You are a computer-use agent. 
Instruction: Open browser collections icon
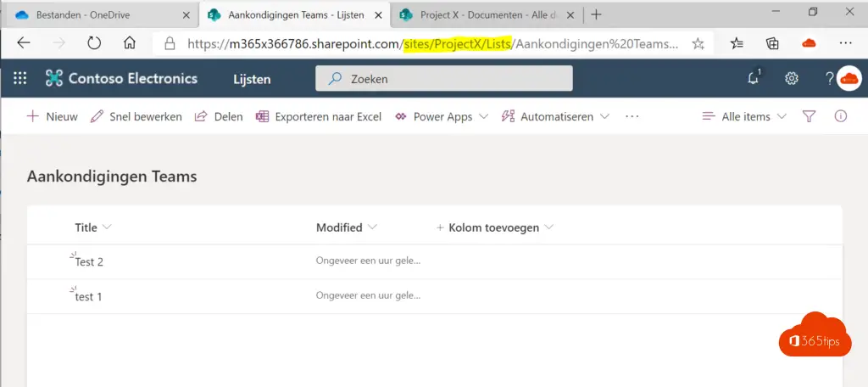pos(772,43)
